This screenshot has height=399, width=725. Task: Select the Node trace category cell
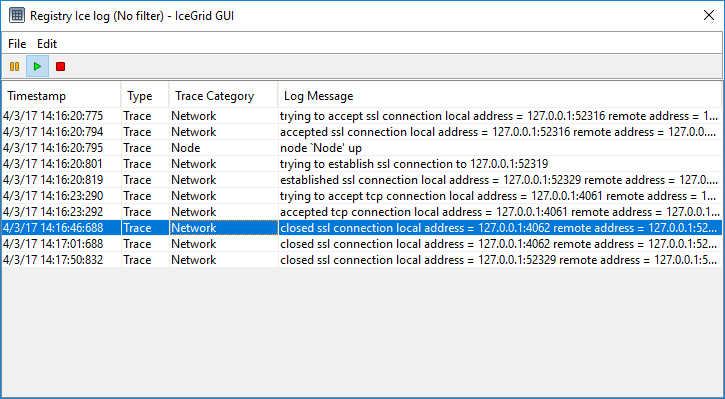pos(224,148)
